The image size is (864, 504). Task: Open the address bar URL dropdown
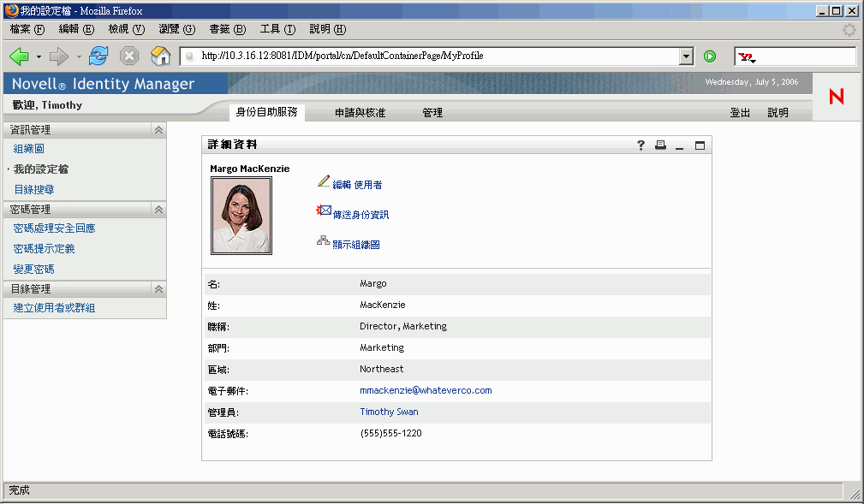[686, 56]
